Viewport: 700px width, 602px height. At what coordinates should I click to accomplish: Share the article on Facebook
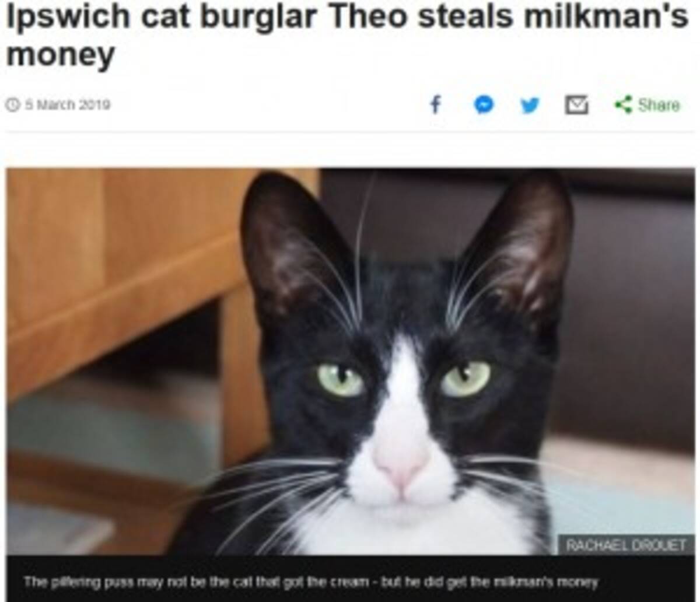(x=435, y=105)
